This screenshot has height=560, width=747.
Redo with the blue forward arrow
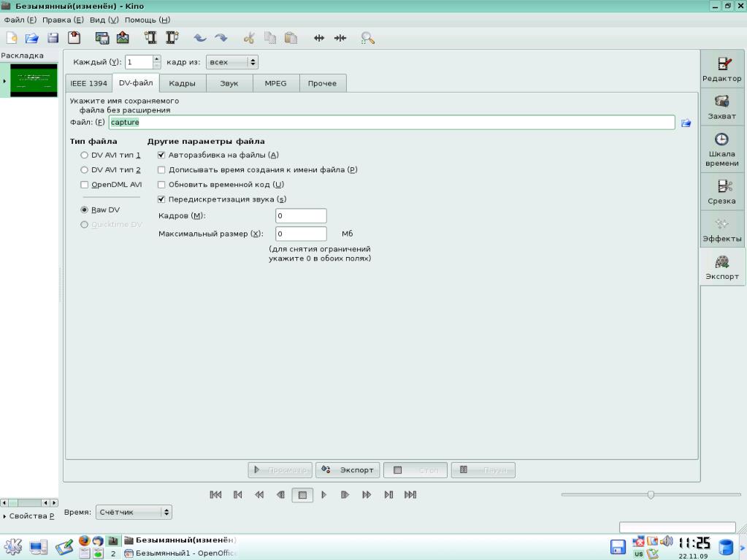click(x=221, y=38)
